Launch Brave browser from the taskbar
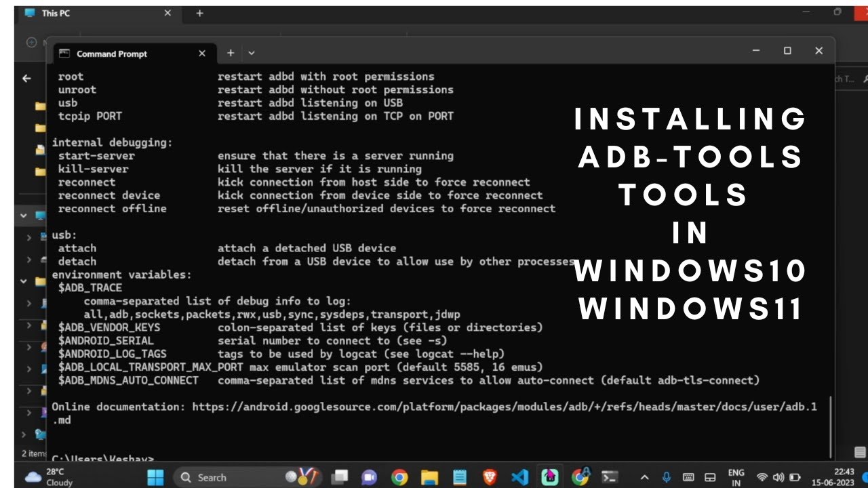This screenshot has width=868, height=488. [490, 477]
